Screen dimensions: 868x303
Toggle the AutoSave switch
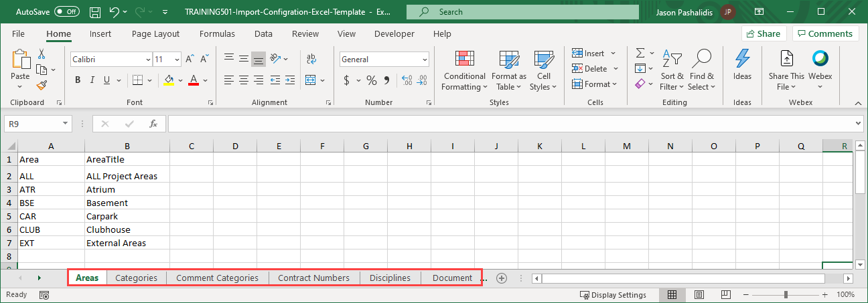pos(67,12)
